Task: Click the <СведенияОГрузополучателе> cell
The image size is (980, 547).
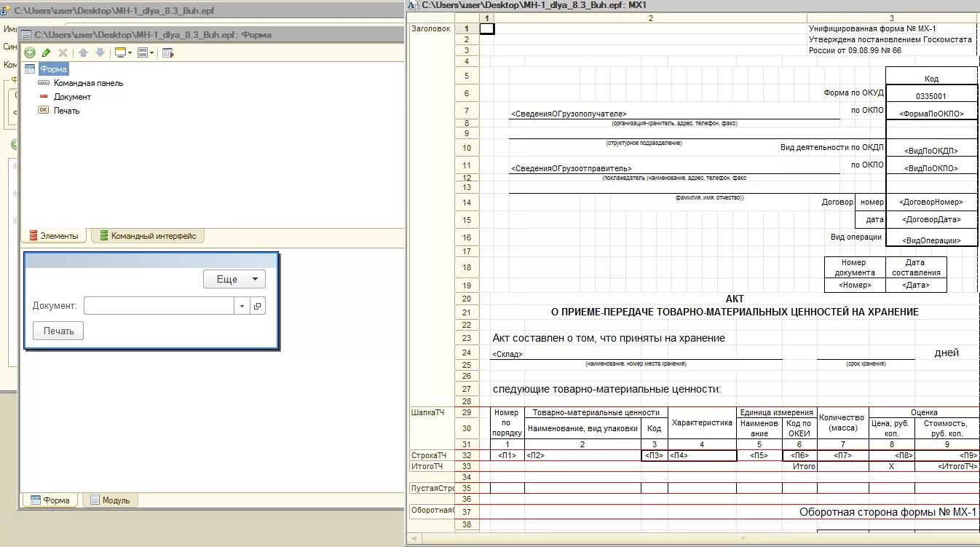Action: tap(569, 114)
